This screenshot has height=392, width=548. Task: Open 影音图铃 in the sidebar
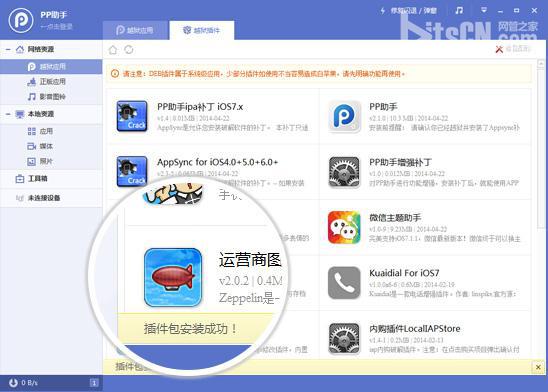pyautogui.click(x=51, y=97)
